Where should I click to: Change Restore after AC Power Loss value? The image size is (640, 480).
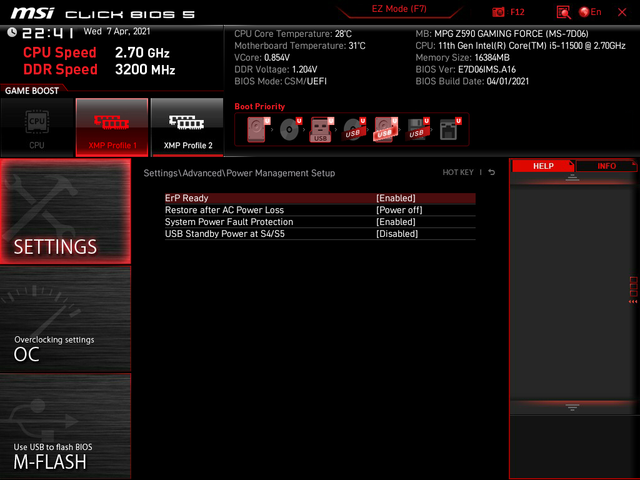point(399,210)
